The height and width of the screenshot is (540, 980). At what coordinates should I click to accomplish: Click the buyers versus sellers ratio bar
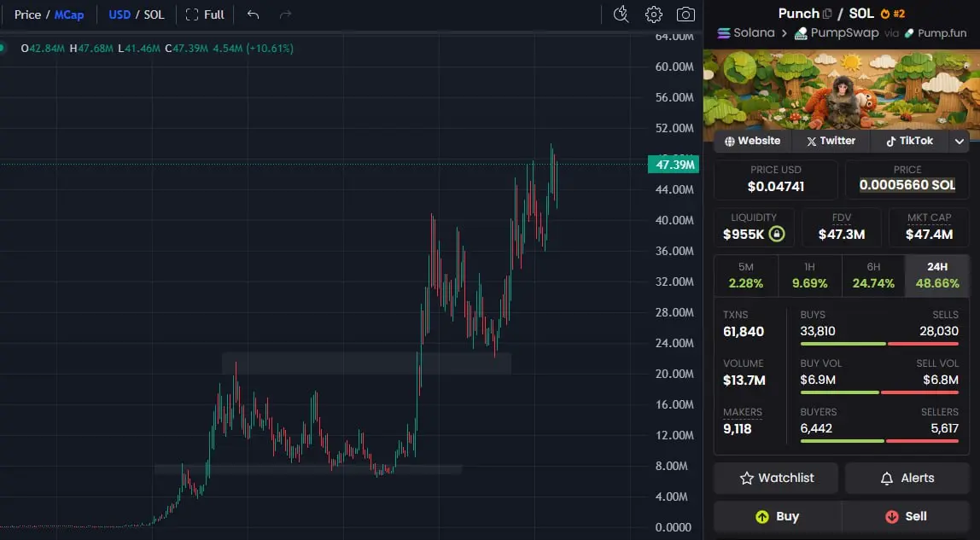pos(879,441)
